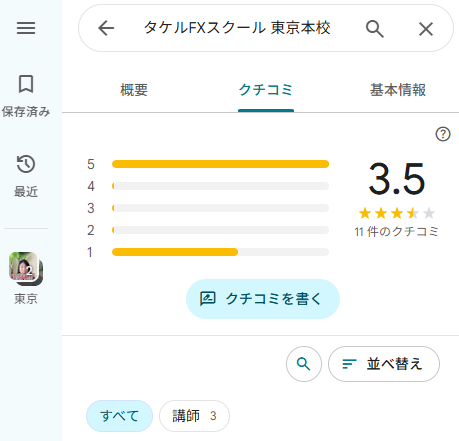
Task: Select the 講師 3 filter chip
Action: tap(194, 416)
